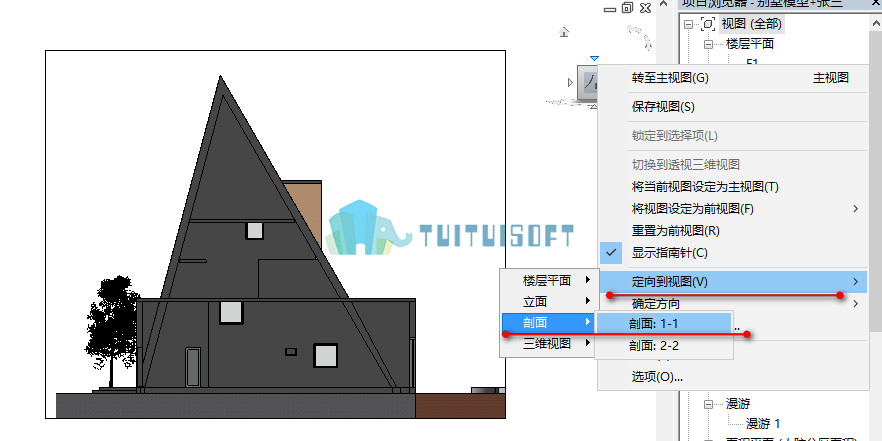Select the 楼层平面 tree item
The height and width of the screenshot is (441, 882).
coord(750,44)
